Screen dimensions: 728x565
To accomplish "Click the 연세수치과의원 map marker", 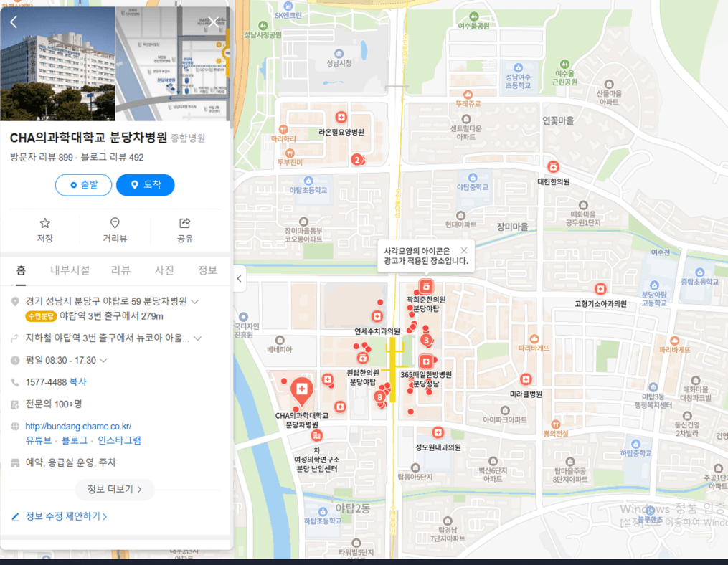I will tap(377, 317).
